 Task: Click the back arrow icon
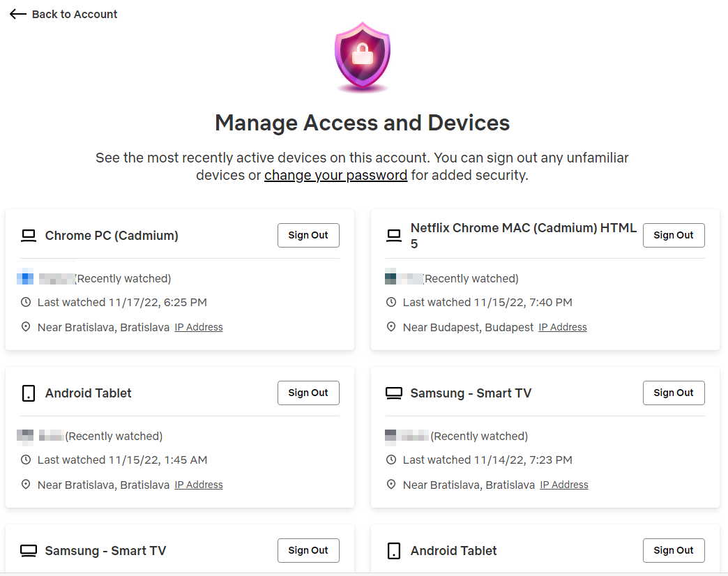18,14
